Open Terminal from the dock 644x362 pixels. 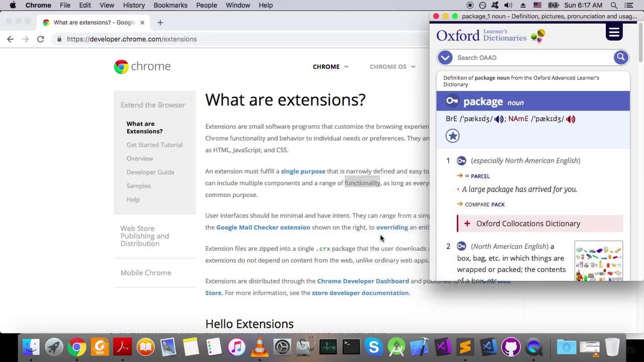(351, 347)
